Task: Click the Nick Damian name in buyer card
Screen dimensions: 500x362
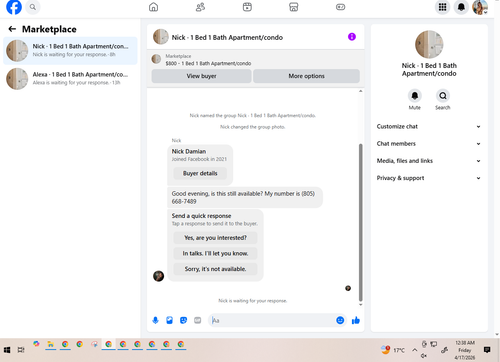Action: [189, 151]
